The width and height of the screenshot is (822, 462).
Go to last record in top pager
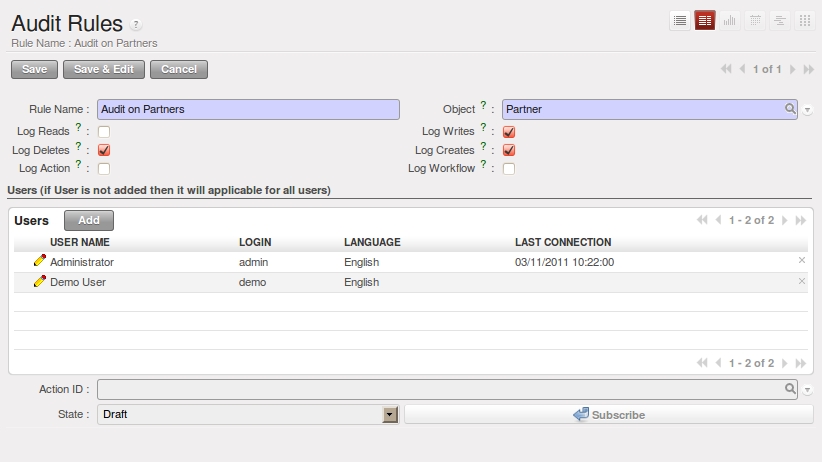click(x=808, y=69)
